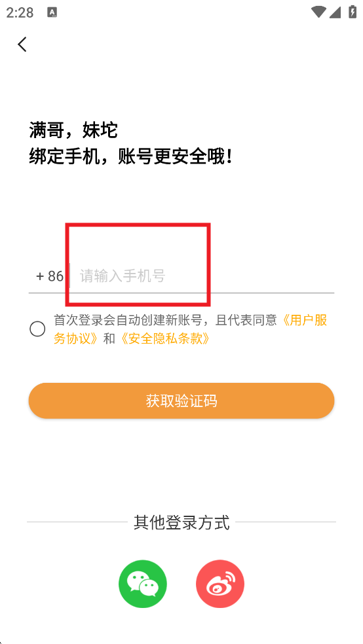Tap the 获取验证码 button
363x644 pixels.
click(181, 401)
